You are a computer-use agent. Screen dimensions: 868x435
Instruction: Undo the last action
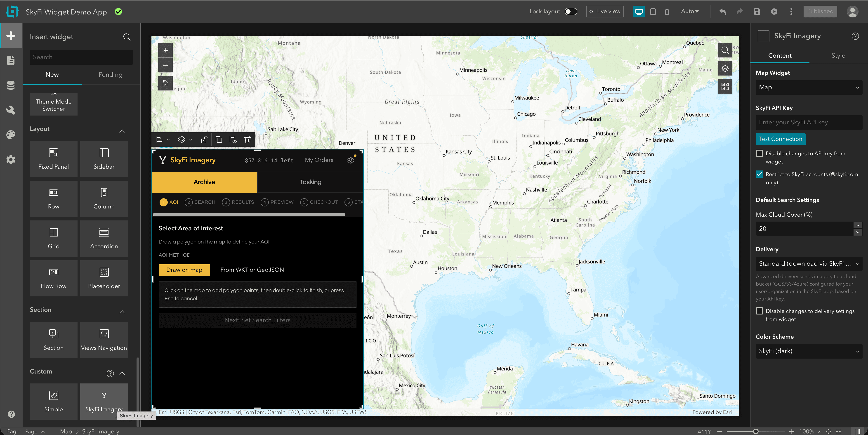pyautogui.click(x=722, y=12)
